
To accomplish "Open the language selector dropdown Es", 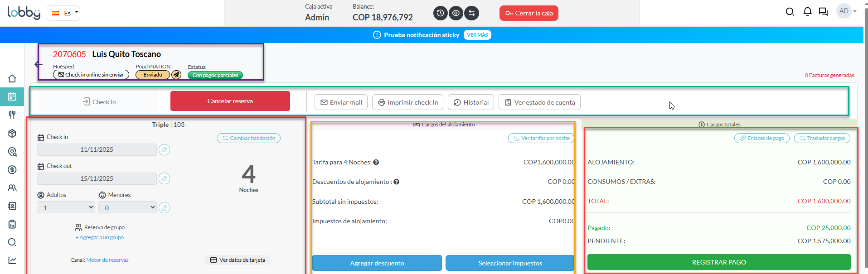I will pos(63,13).
